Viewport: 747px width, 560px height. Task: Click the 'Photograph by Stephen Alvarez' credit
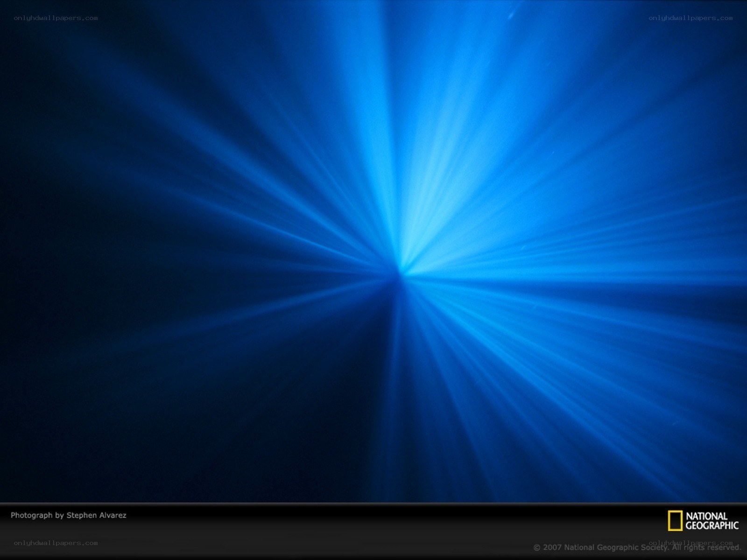pyautogui.click(x=69, y=515)
